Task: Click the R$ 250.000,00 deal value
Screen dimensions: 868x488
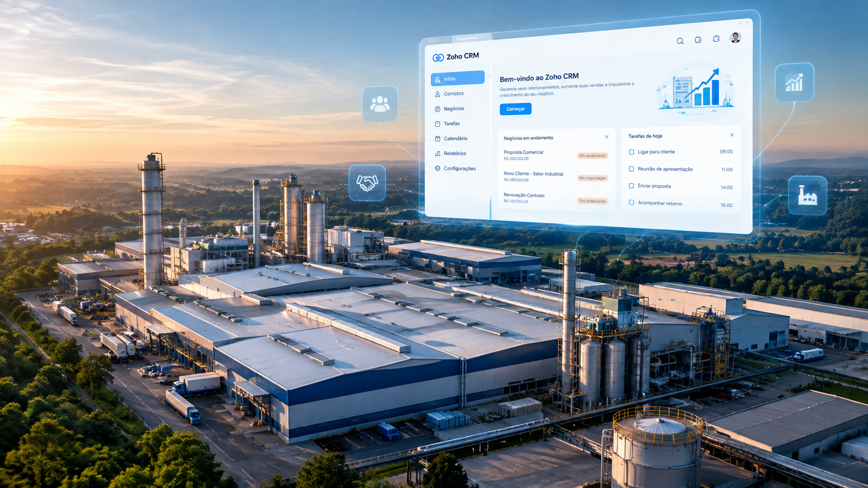Action: point(516,159)
